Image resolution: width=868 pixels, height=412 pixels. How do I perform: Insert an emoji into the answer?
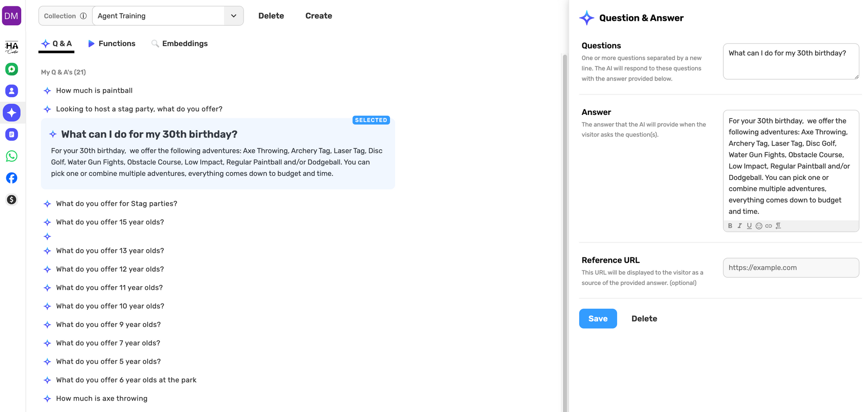759,226
